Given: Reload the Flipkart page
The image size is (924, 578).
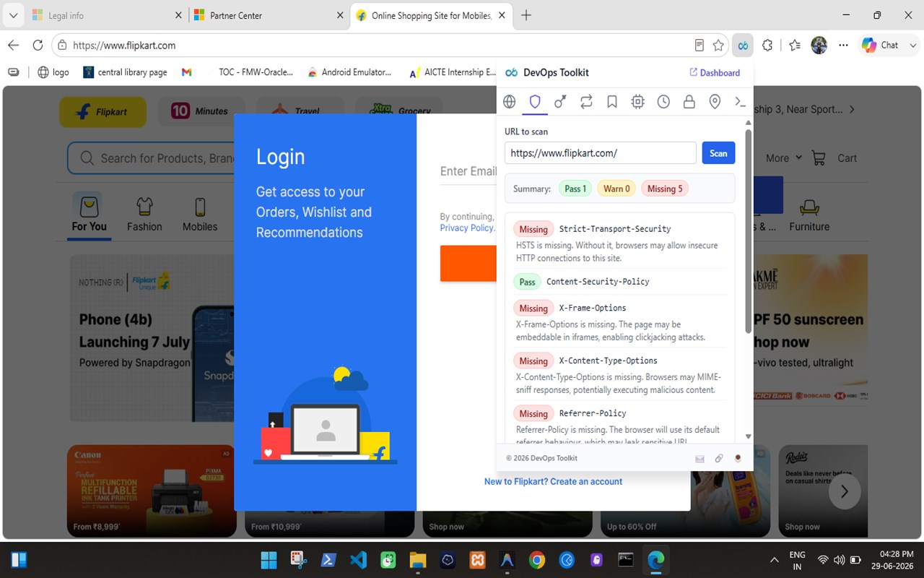Looking at the screenshot, I should pyautogui.click(x=38, y=46).
